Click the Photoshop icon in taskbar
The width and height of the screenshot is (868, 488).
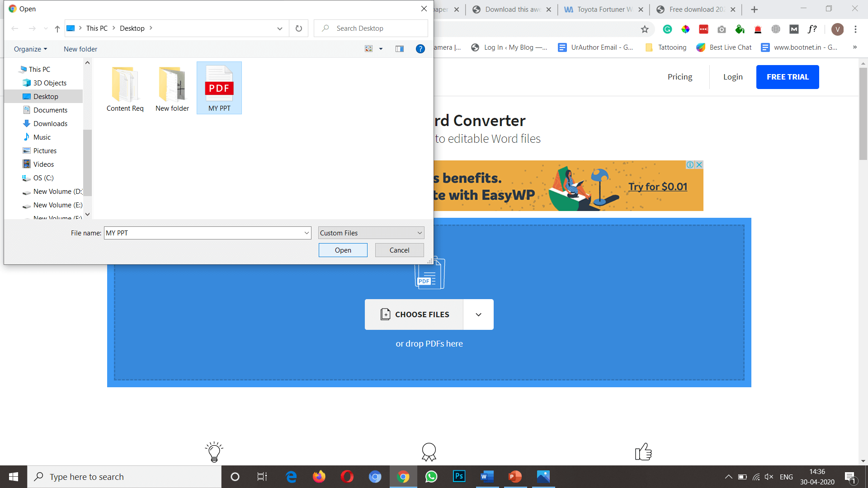(458, 476)
